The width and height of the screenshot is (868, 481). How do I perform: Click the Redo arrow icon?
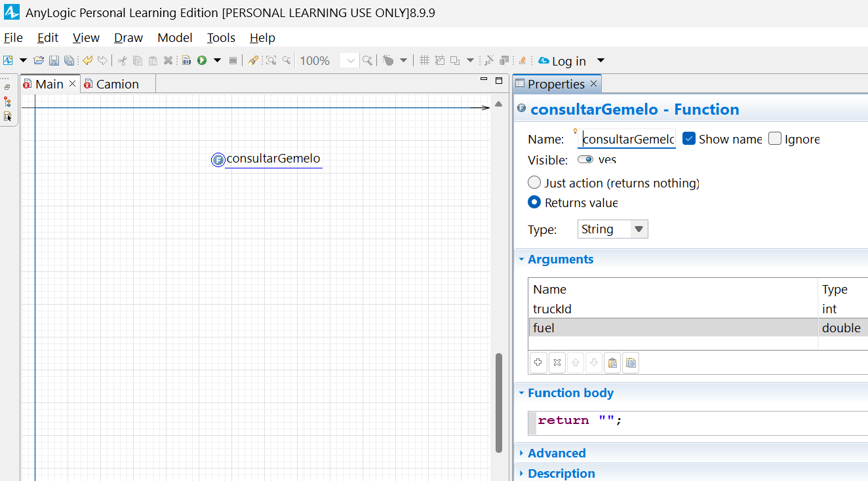point(102,60)
